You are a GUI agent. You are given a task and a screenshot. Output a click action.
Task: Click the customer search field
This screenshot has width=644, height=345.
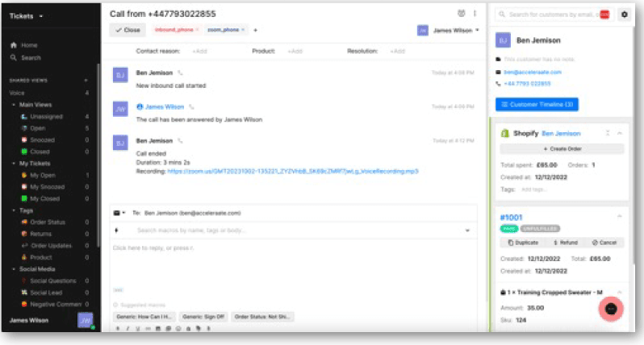click(554, 15)
